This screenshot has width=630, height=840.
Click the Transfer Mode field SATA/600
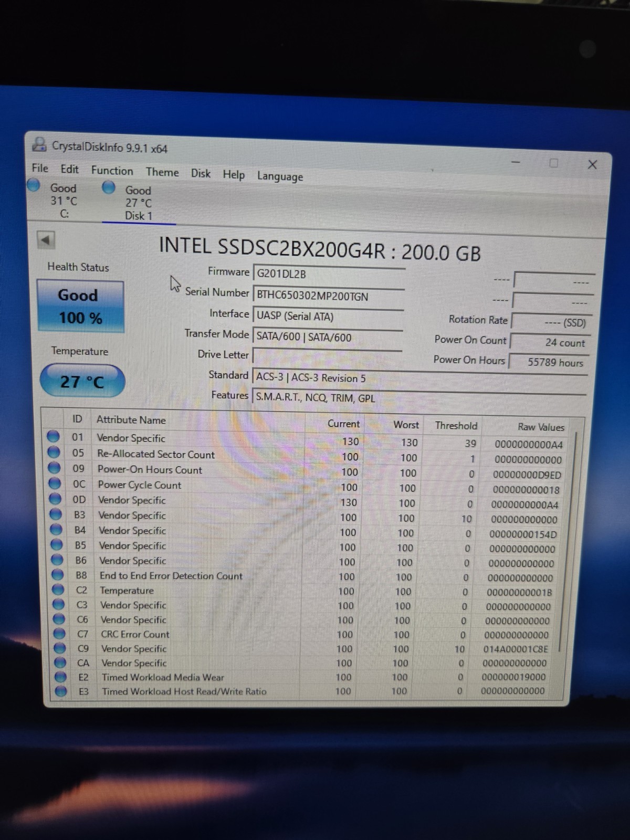[x=328, y=337]
